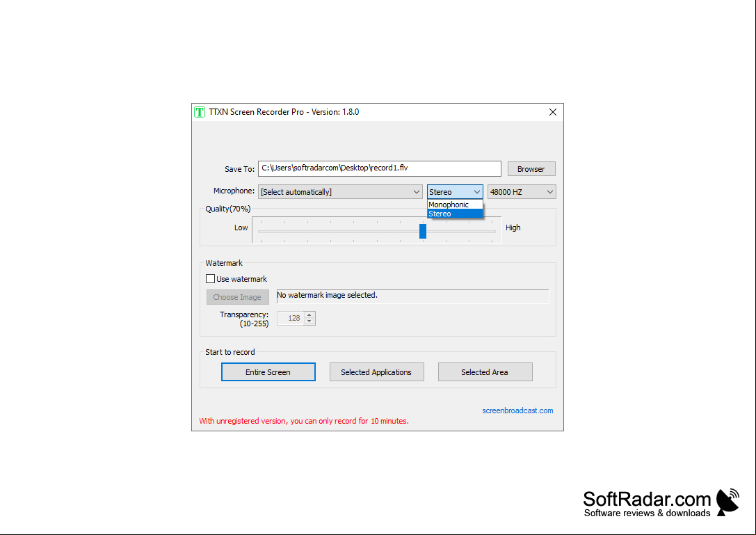The width and height of the screenshot is (756, 535).
Task: Click the High quality label
Action: click(x=513, y=227)
